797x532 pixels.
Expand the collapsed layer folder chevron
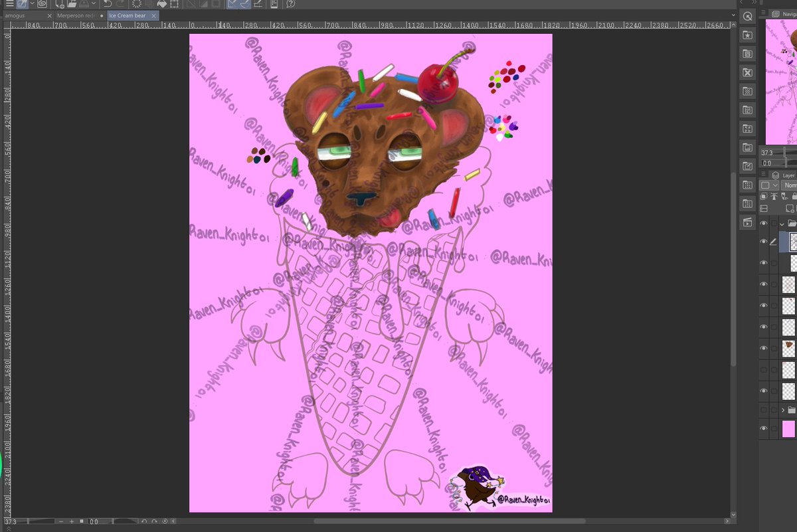pos(783,410)
